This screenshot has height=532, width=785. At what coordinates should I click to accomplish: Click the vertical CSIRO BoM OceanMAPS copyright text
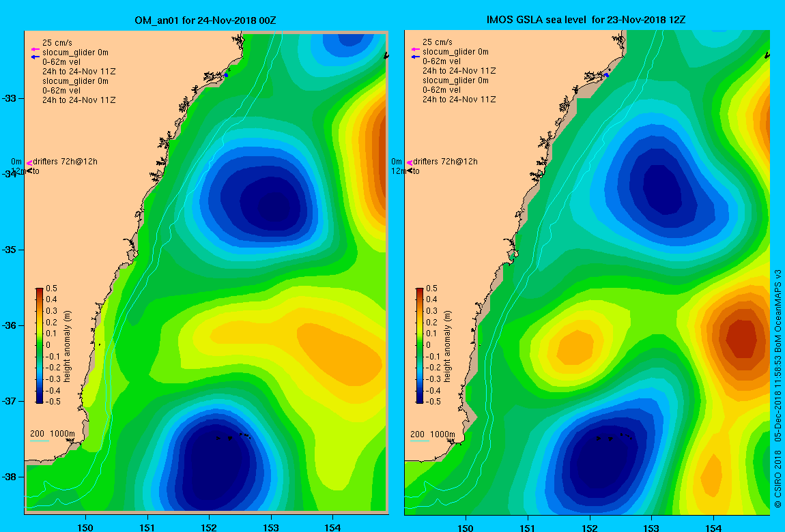tap(778, 389)
